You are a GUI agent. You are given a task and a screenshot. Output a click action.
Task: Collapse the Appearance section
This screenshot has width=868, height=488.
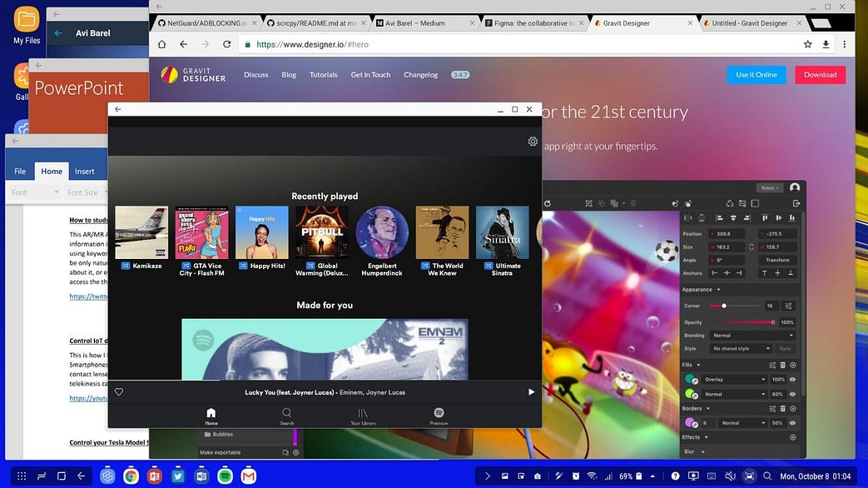pos(718,290)
